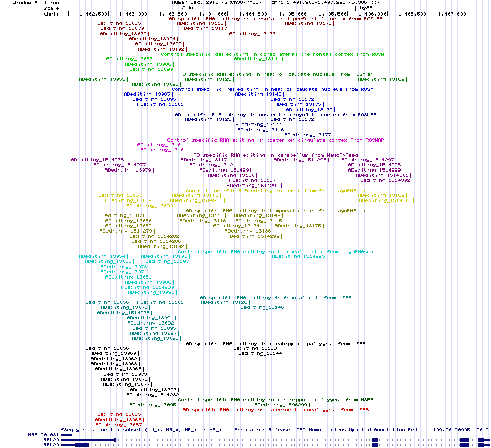
Task: Click AD specific head of caudate nucleus track title
Action: [275, 74]
